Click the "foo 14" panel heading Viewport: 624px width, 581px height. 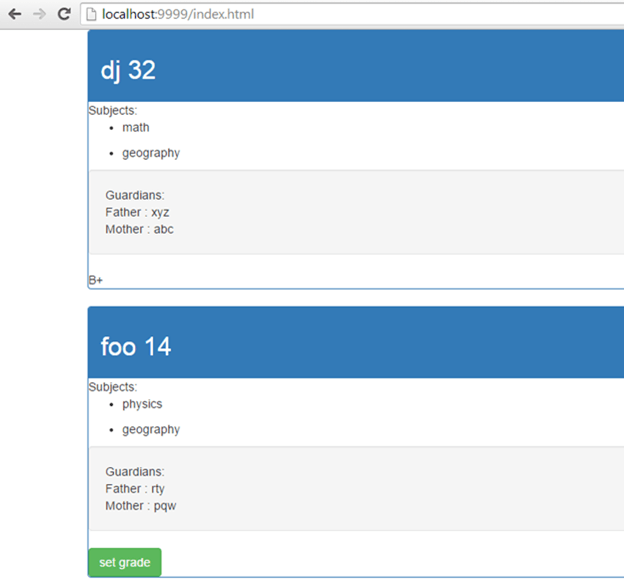coord(136,346)
